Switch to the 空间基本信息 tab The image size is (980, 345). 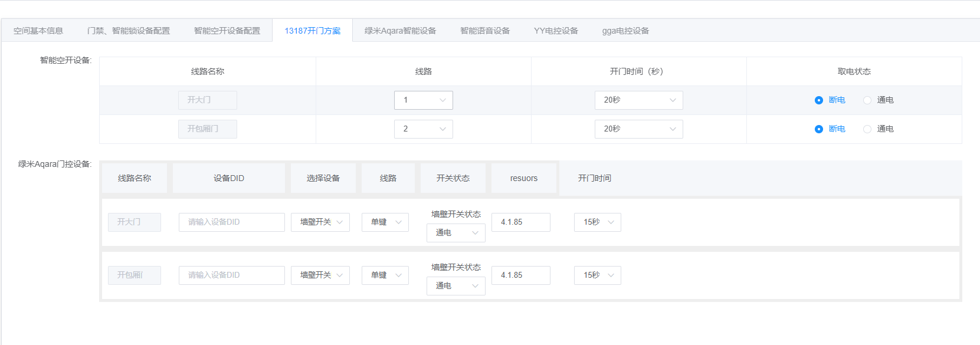tap(38, 31)
